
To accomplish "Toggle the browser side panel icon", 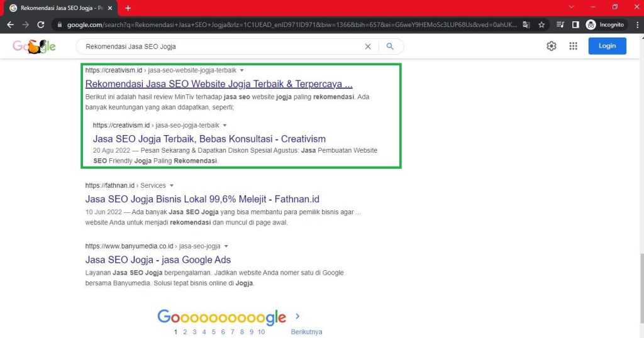I will pos(575,25).
